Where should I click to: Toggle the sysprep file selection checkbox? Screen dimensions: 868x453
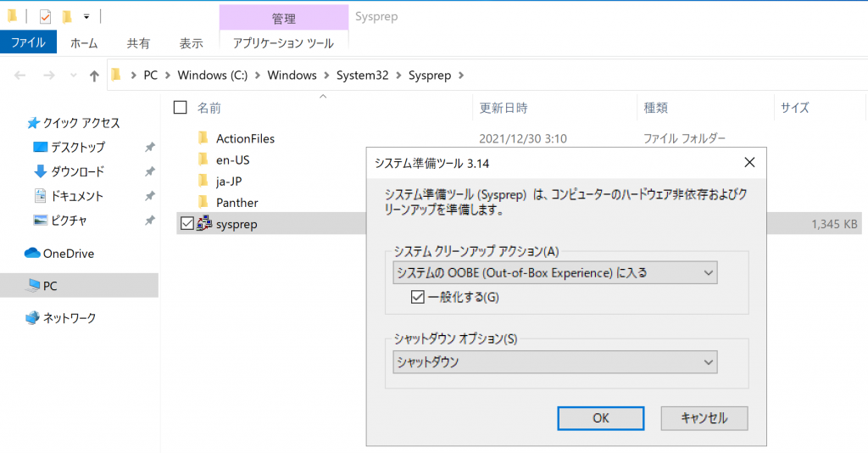pyautogui.click(x=187, y=223)
